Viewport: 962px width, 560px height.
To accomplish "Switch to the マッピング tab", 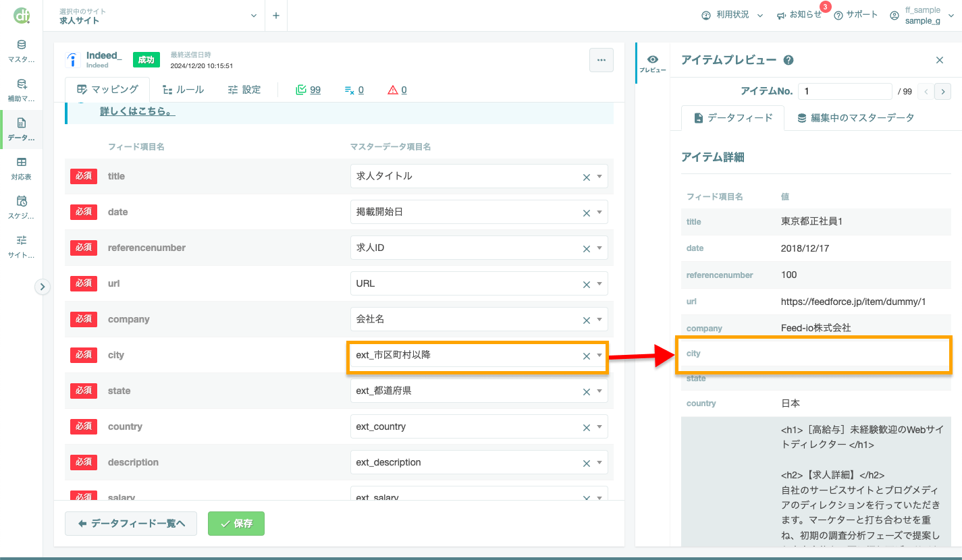I will click(x=108, y=89).
